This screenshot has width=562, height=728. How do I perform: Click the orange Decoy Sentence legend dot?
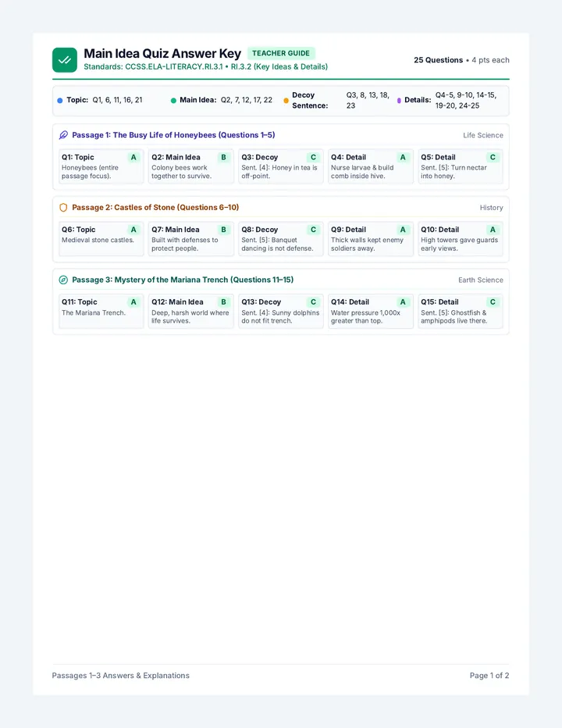tap(286, 100)
